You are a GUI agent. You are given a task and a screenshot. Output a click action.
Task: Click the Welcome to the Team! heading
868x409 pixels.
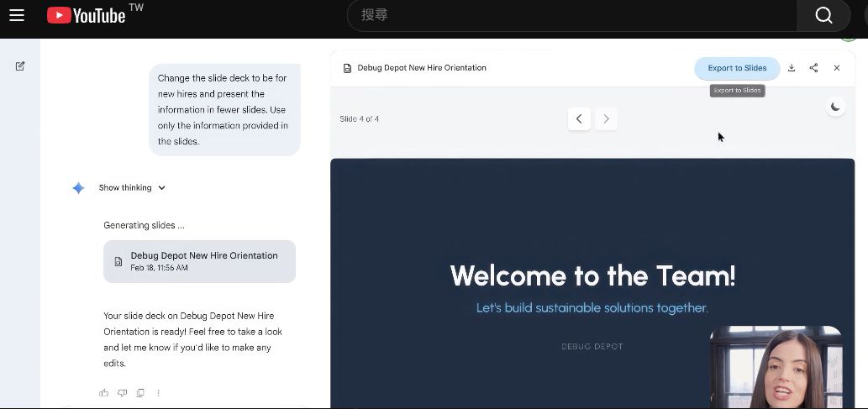(592, 275)
